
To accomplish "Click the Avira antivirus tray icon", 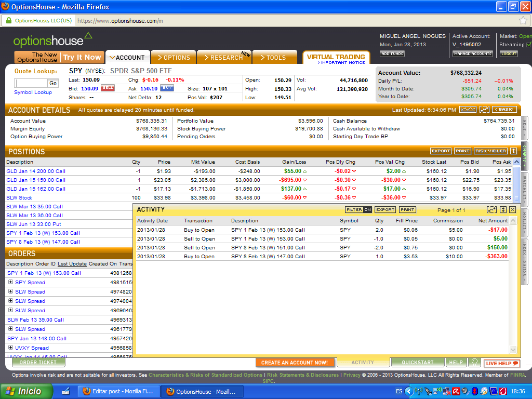I will [456, 391].
